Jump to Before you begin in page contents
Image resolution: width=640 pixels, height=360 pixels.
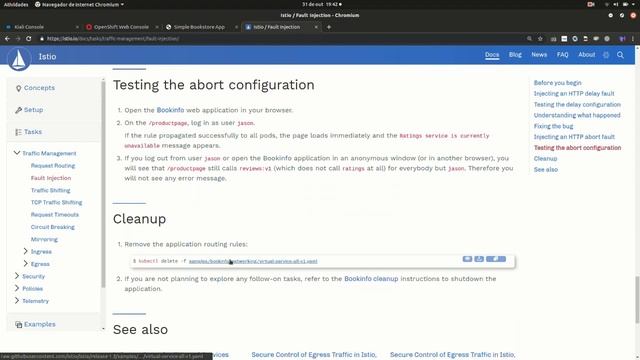(x=558, y=83)
